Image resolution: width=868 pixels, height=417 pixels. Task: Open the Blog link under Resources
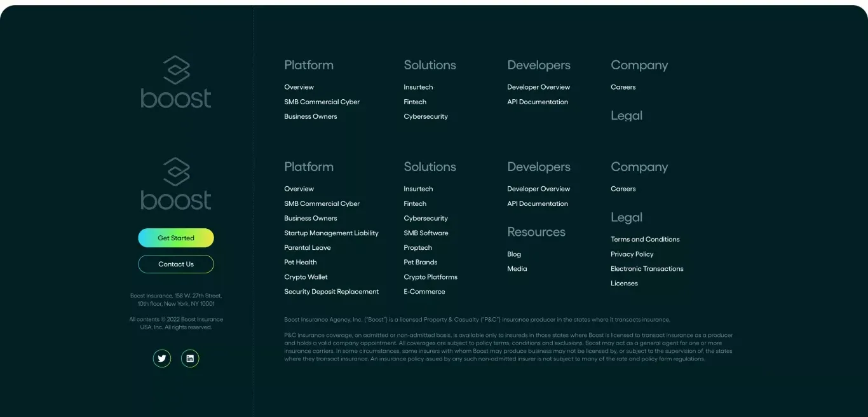(514, 254)
